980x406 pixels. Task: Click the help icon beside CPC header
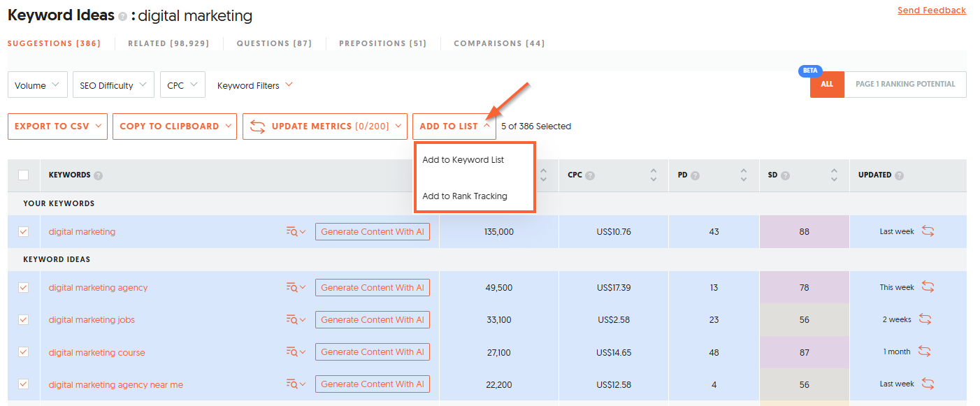591,175
